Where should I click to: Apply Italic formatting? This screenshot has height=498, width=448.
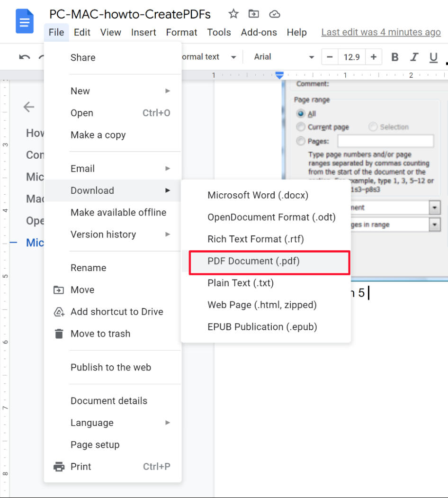point(414,57)
